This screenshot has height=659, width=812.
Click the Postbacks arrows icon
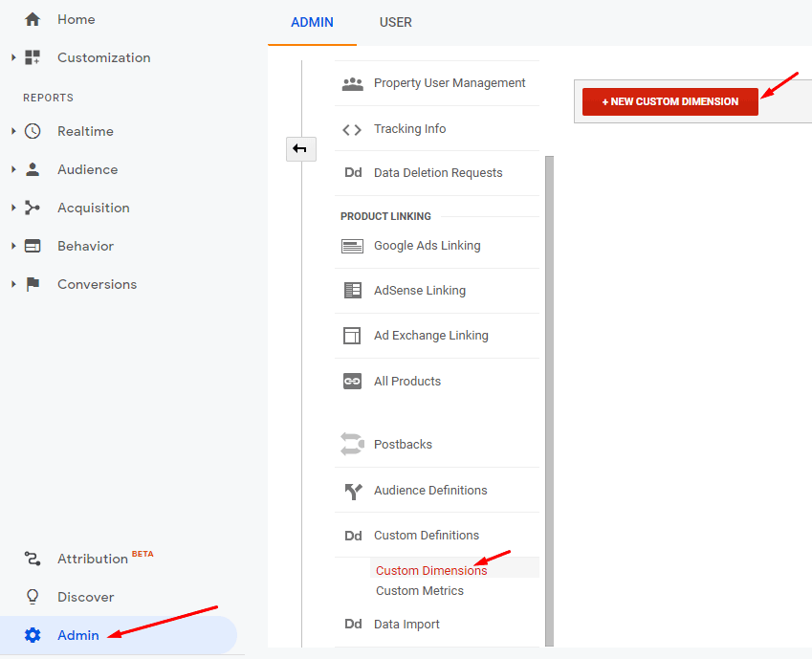352,444
